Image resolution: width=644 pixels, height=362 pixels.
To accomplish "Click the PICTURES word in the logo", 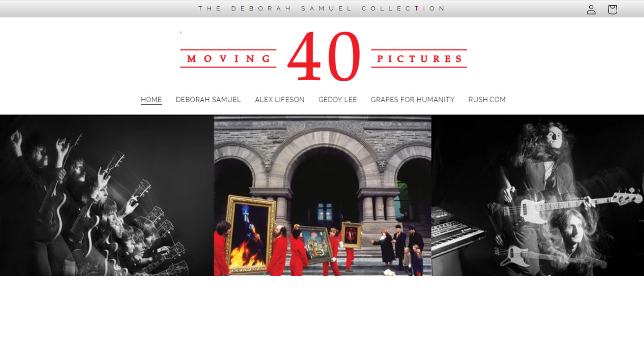I will 419,59.
